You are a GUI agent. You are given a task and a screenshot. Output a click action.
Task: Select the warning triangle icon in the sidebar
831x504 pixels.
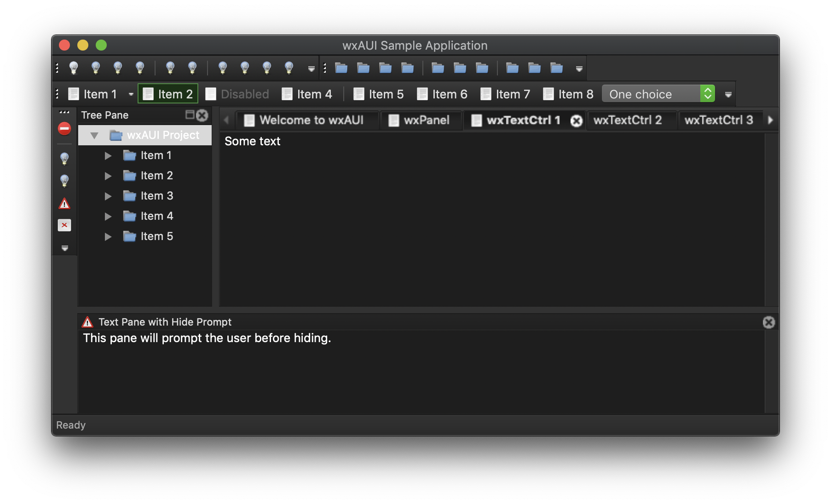(x=64, y=203)
